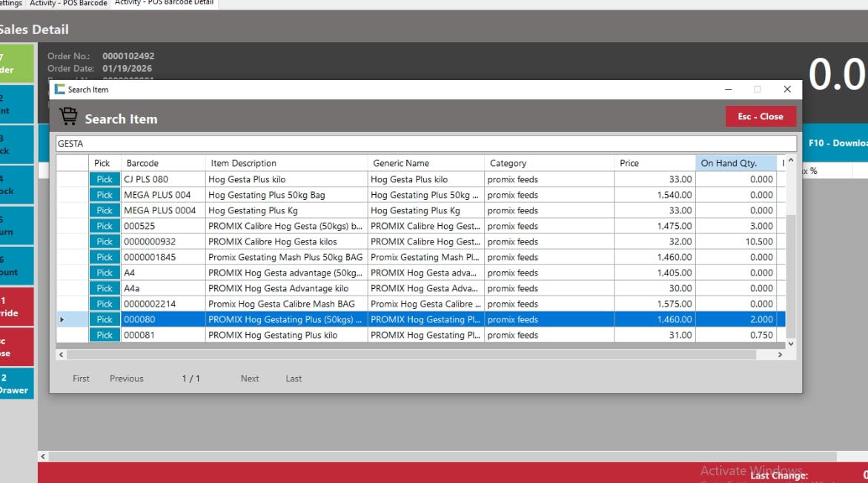This screenshot has width=868, height=483.
Task: Click the grid's vertical scrollbar up arrow
Action: [790, 161]
